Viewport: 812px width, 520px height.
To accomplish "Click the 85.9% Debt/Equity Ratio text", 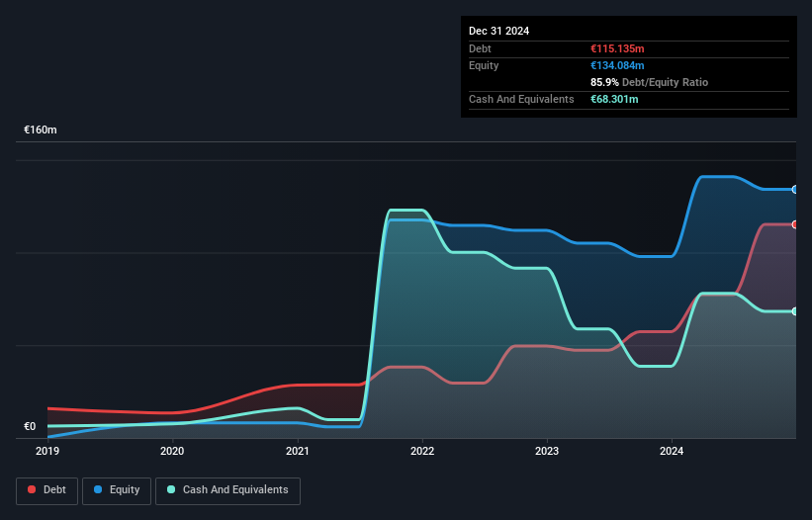I will tap(650, 82).
